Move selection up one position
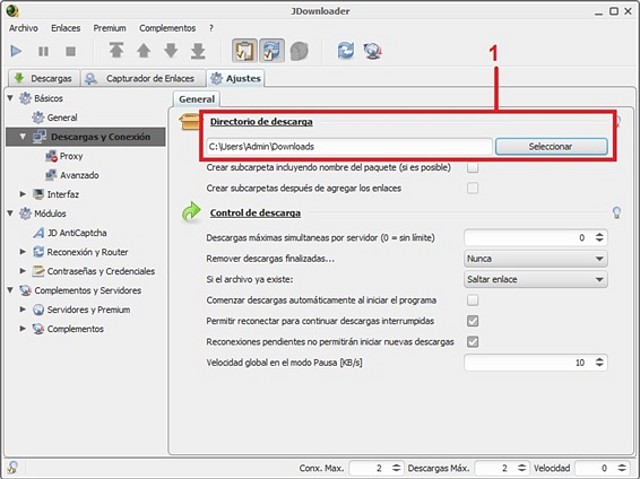Viewport: 640px width, 479px height. [143, 51]
